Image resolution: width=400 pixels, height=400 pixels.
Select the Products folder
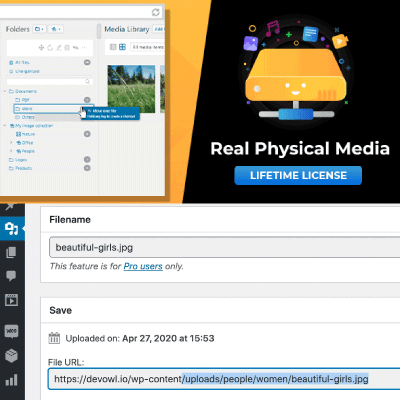point(23,168)
